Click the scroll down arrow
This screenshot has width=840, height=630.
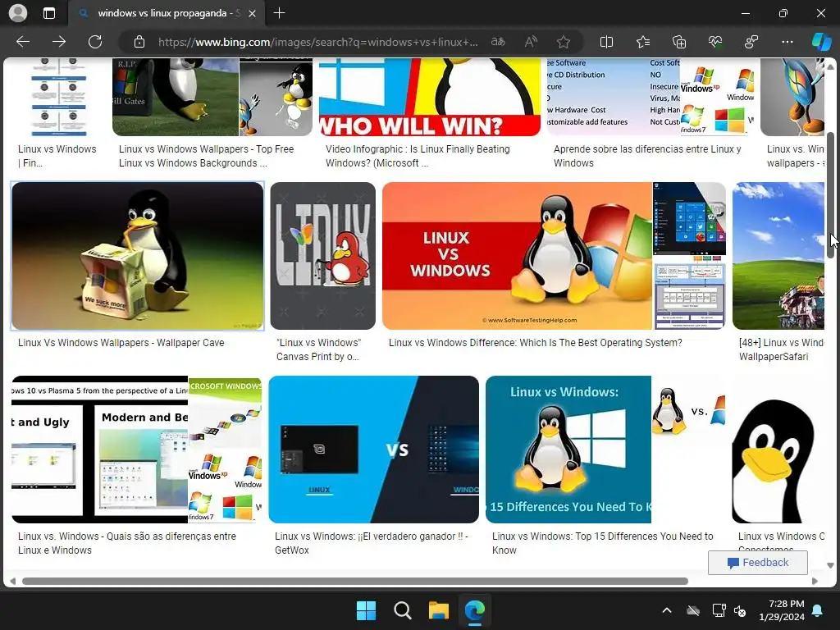tap(830, 565)
